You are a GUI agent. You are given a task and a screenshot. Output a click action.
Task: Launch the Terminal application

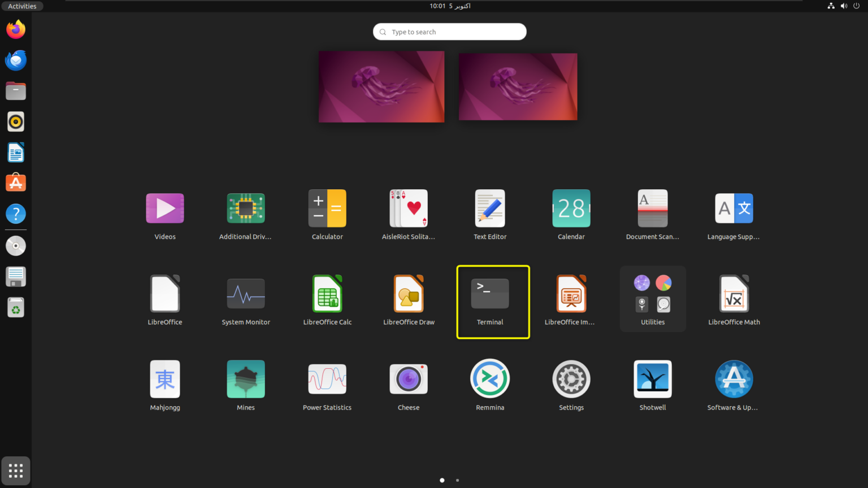click(489, 293)
